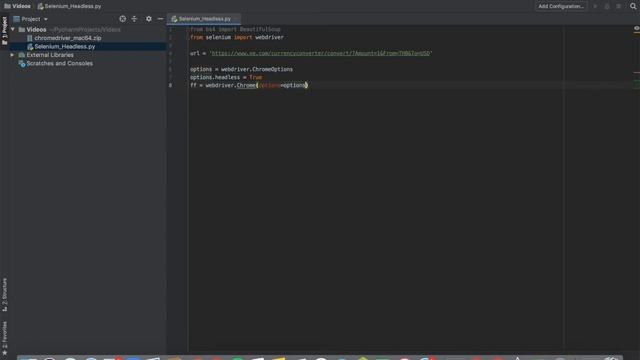Expand the External Libraries node
This screenshot has width=640, height=360.
(12, 55)
